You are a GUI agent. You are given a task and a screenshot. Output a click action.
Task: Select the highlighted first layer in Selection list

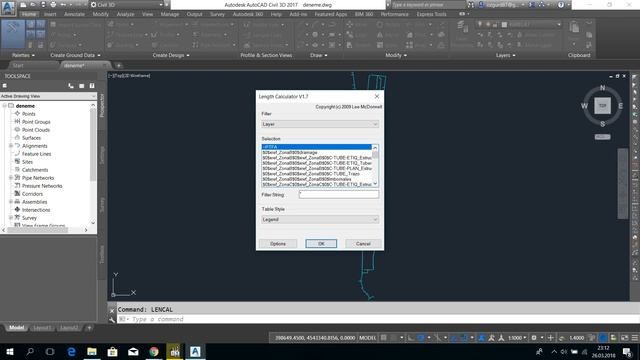(317, 147)
